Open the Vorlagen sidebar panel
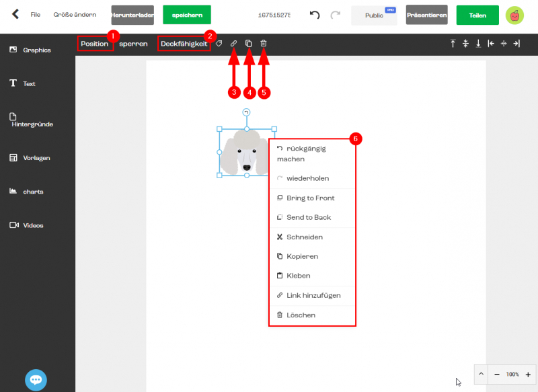 click(x=30, y=158)
